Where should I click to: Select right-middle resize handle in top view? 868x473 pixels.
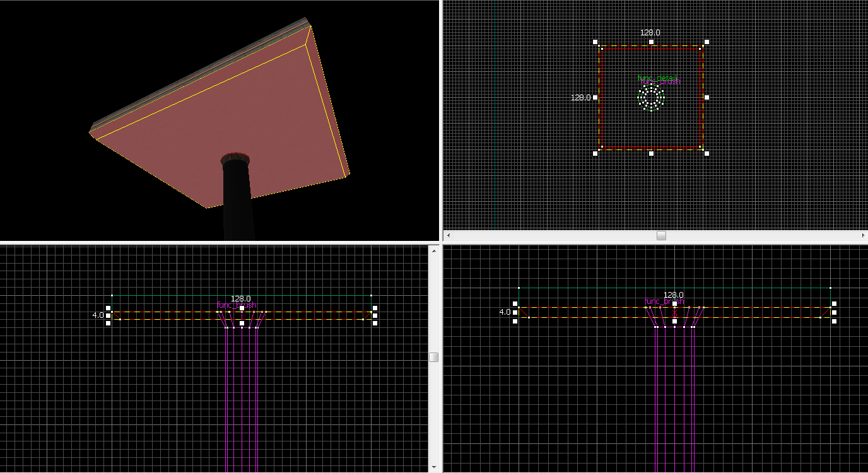pyautogui.click(x=707, y=97)
